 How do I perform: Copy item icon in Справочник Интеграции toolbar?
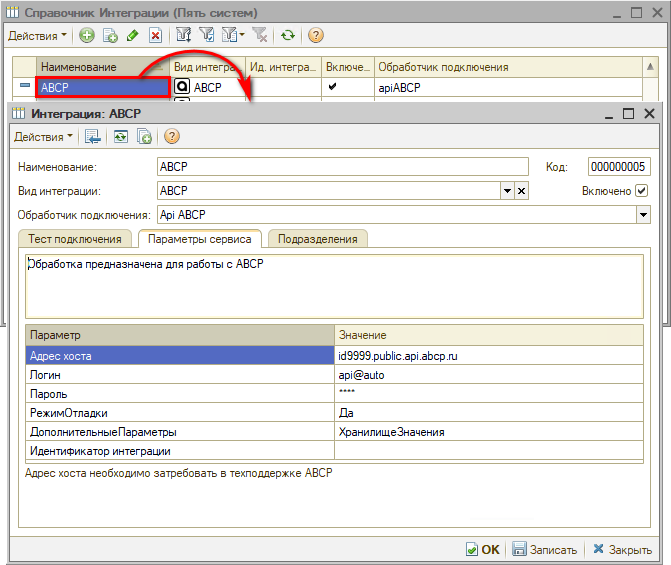pos(110,36)
